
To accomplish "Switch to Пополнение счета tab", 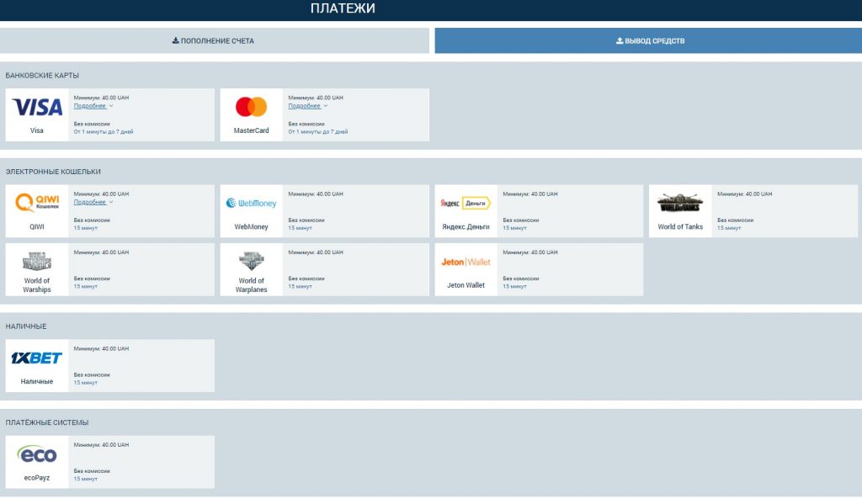I will (214, 40).
